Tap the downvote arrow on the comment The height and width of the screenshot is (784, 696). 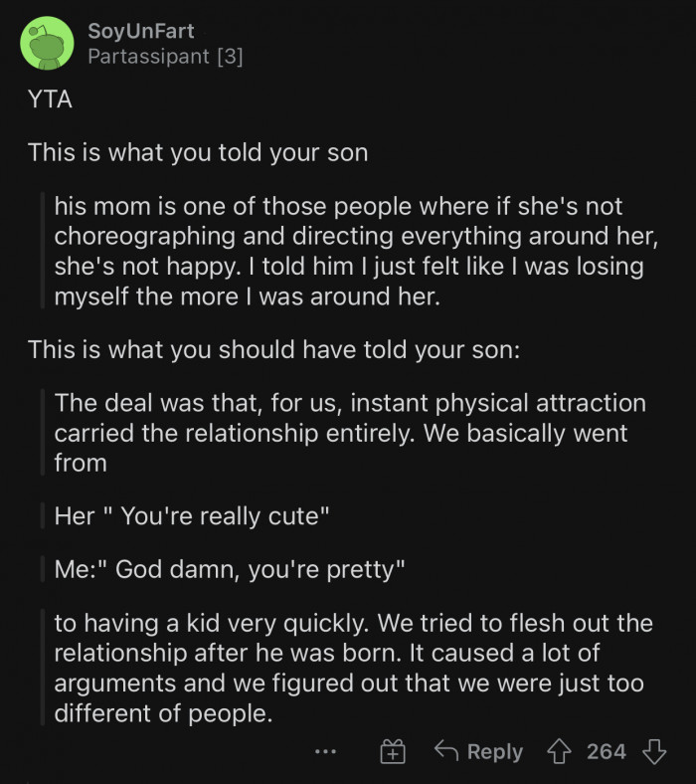pos(653,751)
